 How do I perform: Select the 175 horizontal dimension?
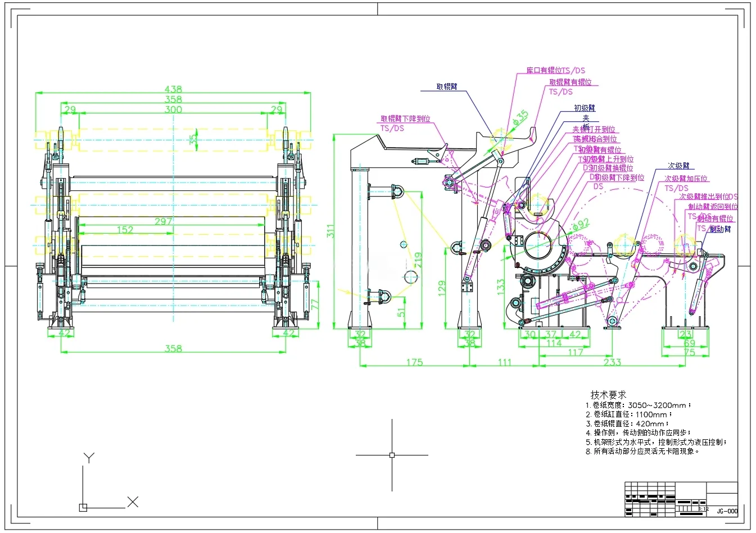tap(414, 362)
